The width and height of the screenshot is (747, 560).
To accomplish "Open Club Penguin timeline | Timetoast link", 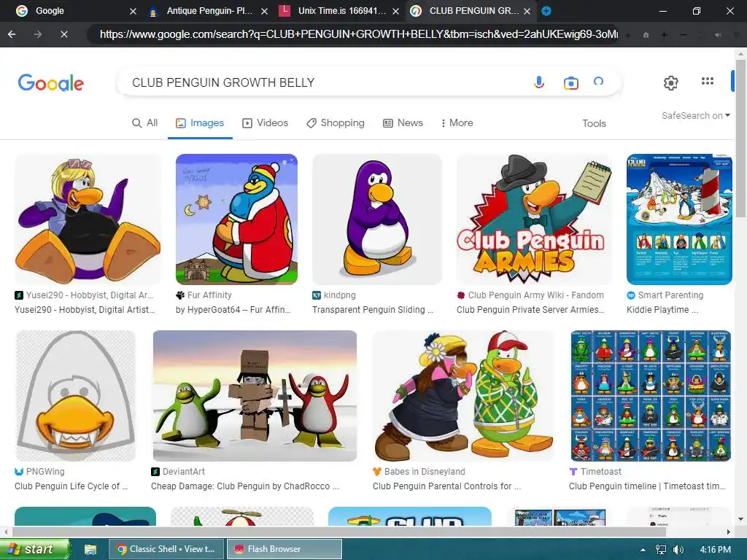I will pos(647,486).
